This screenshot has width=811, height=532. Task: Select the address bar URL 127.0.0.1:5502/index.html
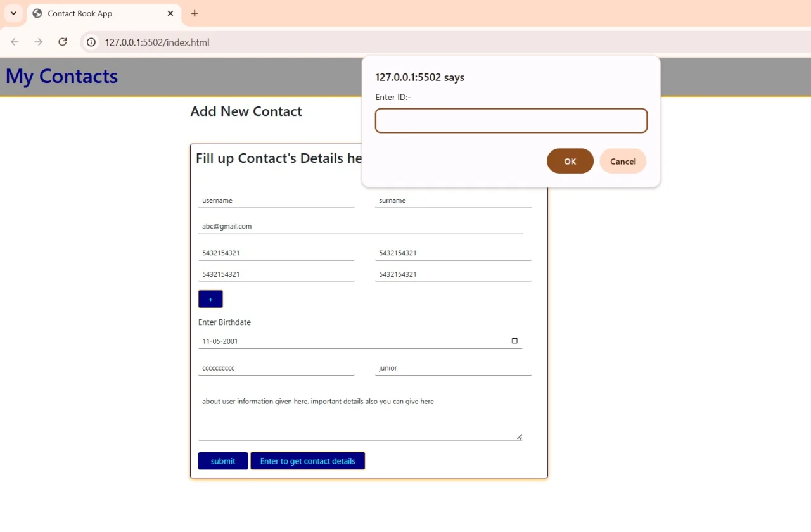click(x=157, y=42)
